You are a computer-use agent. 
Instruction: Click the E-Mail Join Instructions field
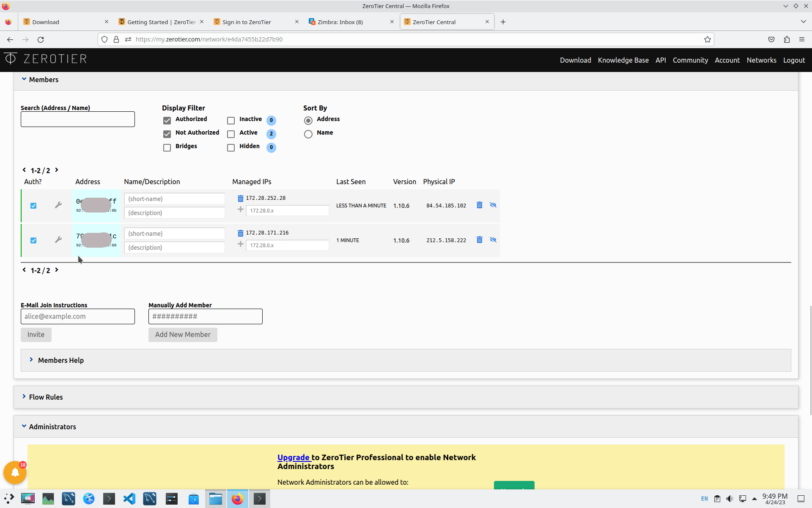tap(78, 316)
